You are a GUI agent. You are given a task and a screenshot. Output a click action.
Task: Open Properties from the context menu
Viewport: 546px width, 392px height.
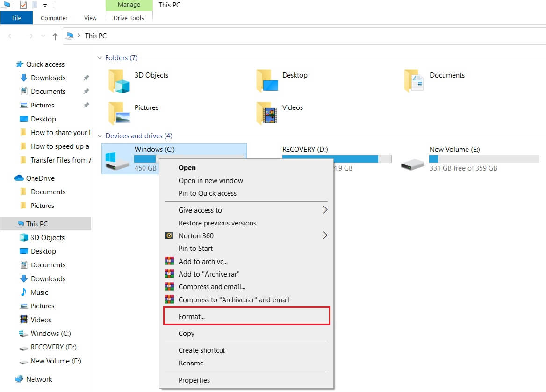[x=246, y=380]
